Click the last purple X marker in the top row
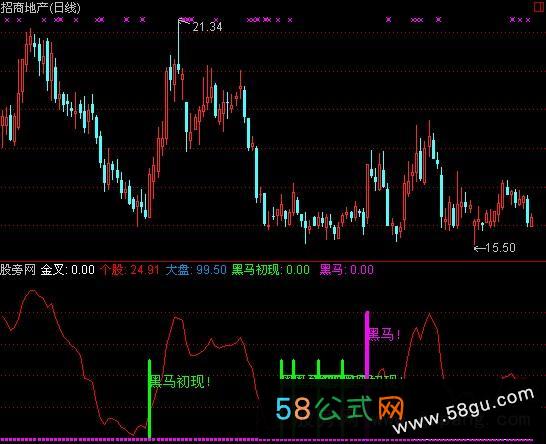The height and width of the screenshot is (444, 546). coord(528,20)
